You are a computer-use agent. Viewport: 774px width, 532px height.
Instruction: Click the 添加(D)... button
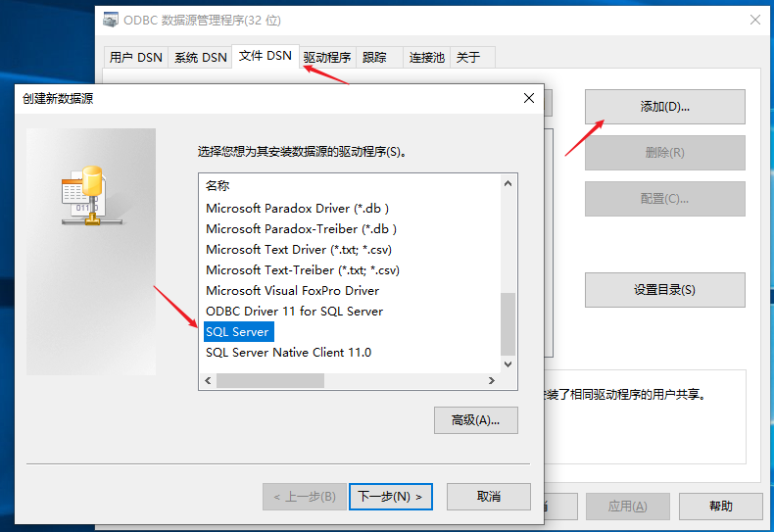point(665,107)
